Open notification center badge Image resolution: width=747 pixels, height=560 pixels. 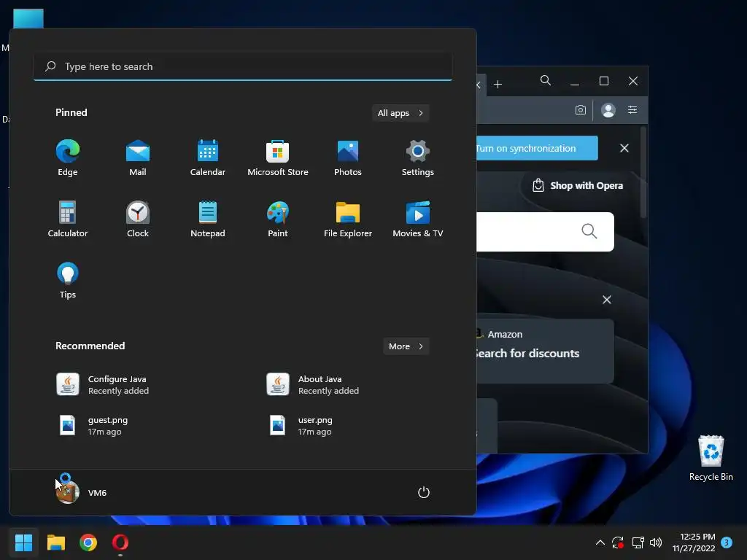coord(727,542)
